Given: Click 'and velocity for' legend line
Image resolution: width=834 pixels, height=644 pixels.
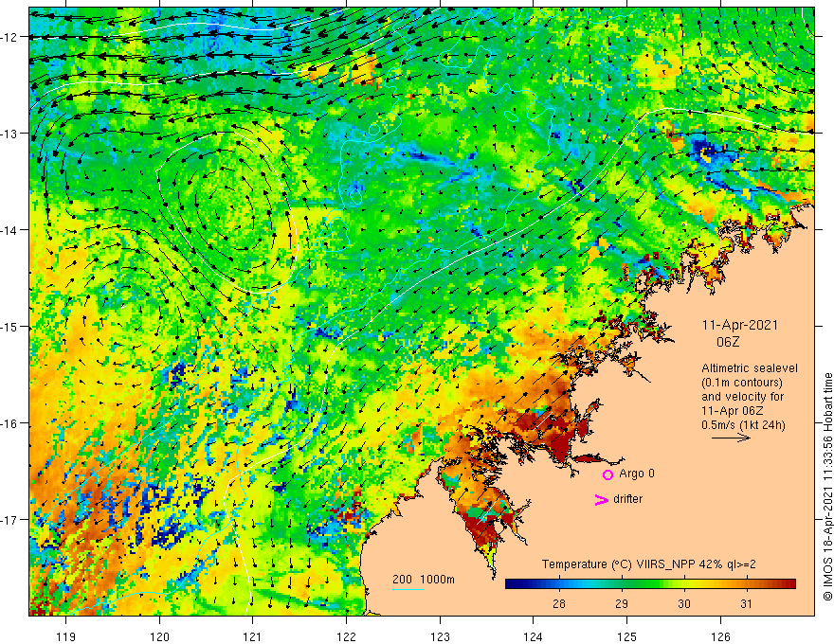Looking at the screenshot, I should (x=742, y=397).
